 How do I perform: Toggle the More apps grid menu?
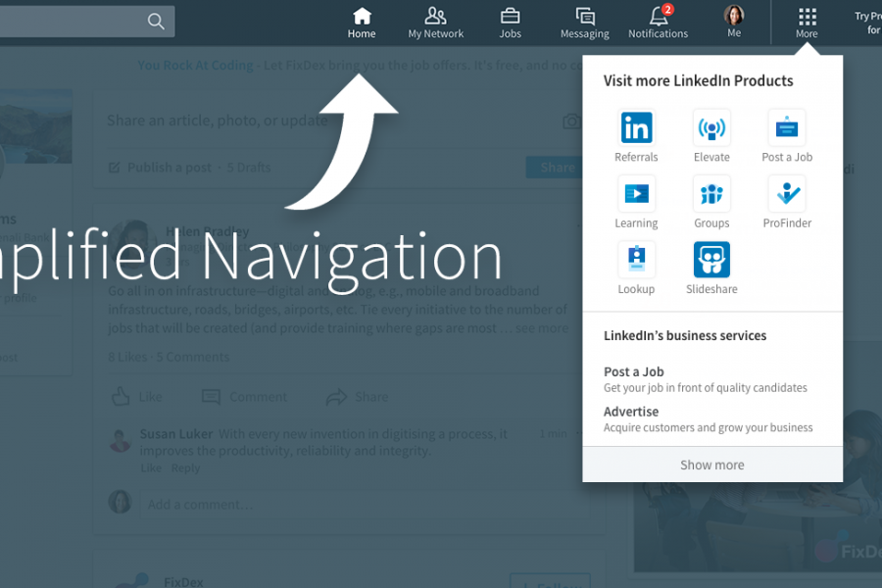[807, 24]
